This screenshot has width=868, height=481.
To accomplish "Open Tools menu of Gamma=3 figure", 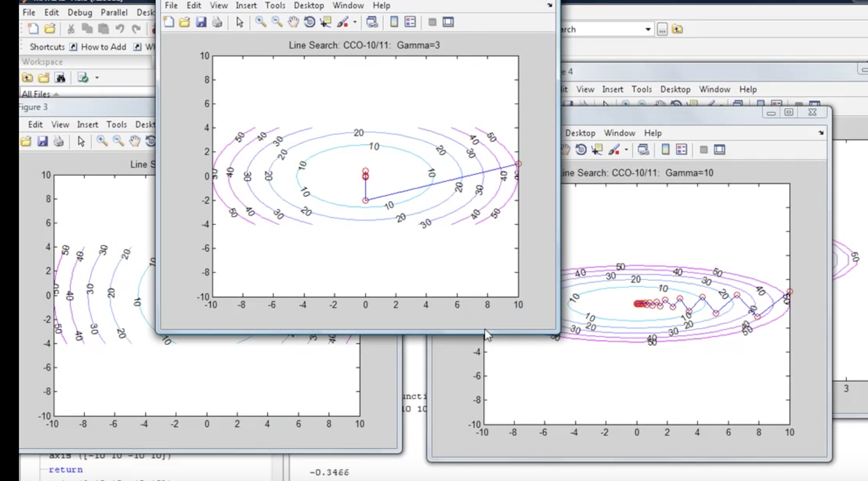I will (275, 5).
